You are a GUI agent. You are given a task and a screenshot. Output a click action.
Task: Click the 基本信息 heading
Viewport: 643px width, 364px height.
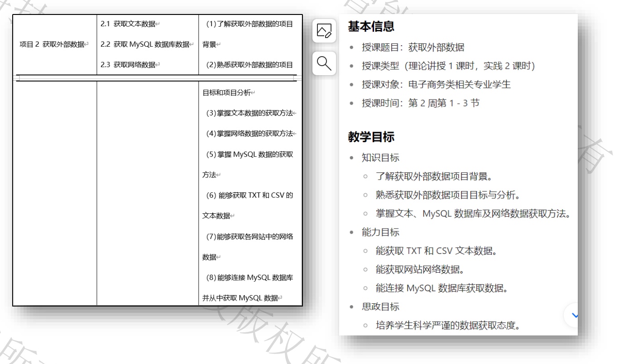[371, 27]
